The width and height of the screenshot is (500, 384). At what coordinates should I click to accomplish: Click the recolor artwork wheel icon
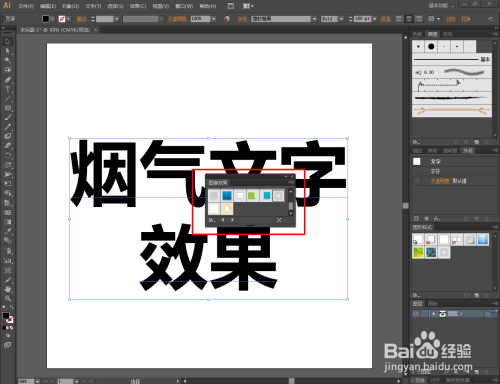[x=227, y=19]
